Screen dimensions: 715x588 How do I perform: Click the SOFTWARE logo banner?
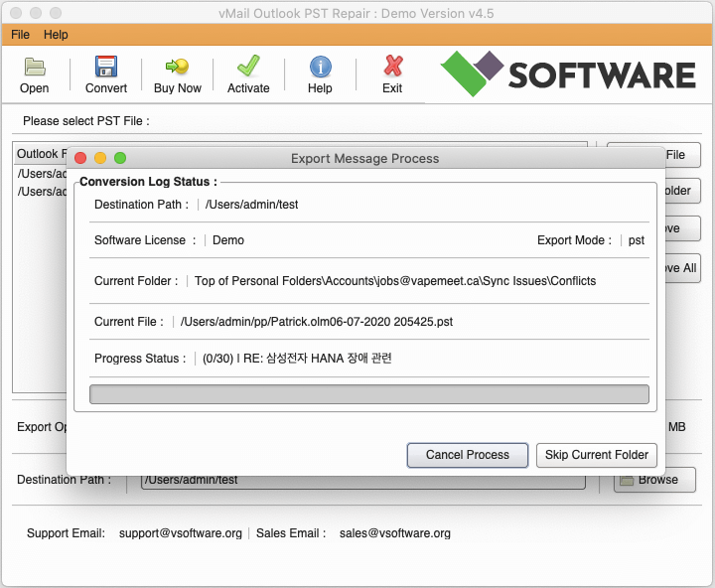pyautogui.click(x=568, y=74)
